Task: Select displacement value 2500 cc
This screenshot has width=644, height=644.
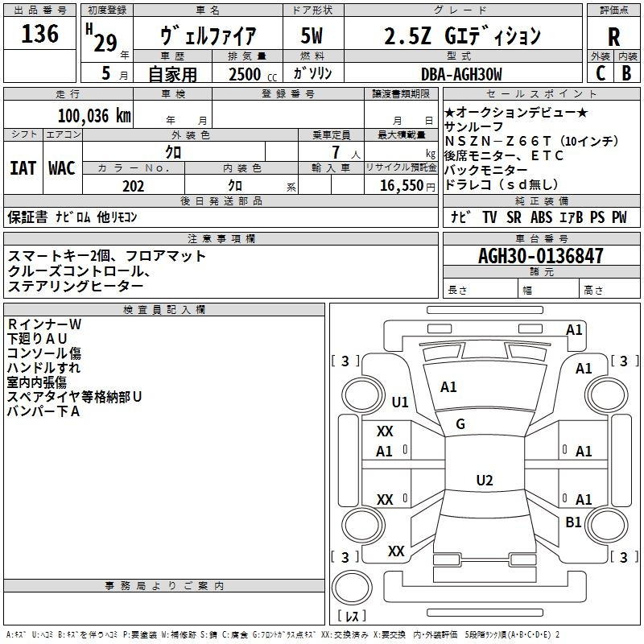Action: pyautogui.click(x=253, y=74)
